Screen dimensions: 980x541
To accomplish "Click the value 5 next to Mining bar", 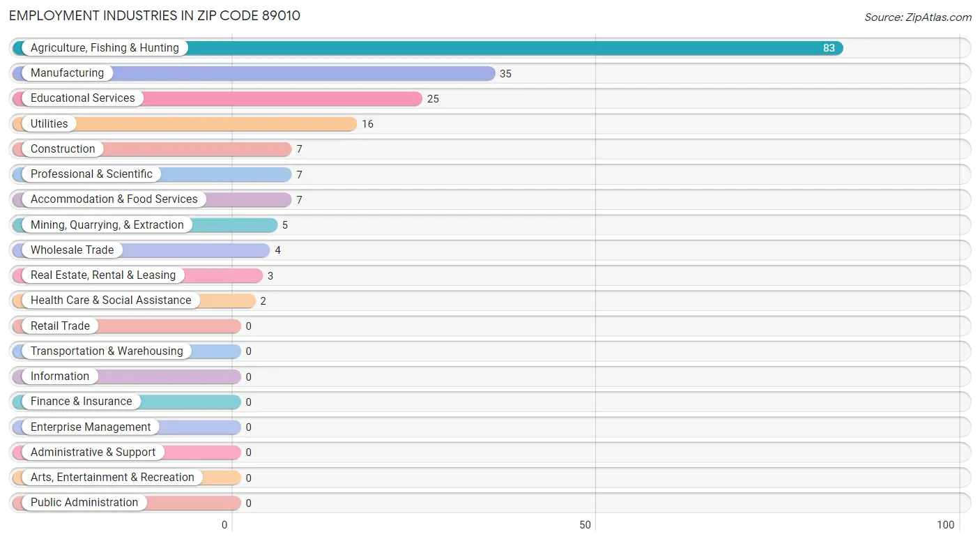I will [284, 225].
